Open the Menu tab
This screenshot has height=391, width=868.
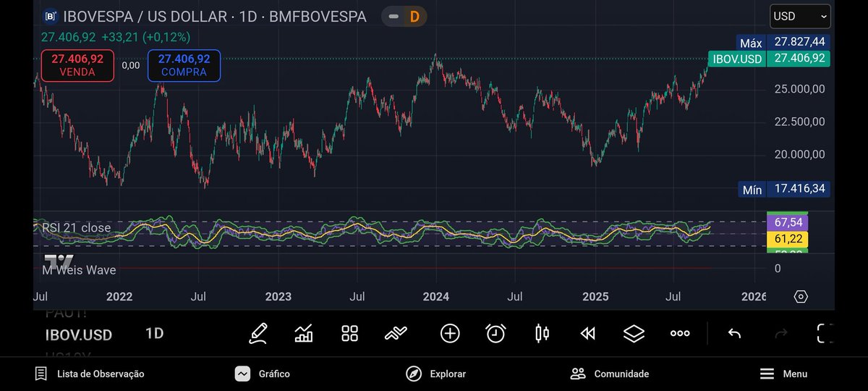783,374
